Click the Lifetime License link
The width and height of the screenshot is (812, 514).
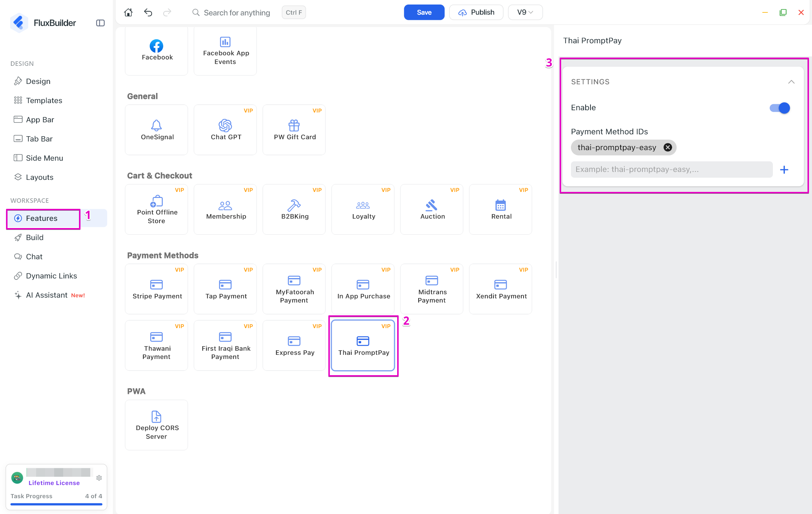54,483
